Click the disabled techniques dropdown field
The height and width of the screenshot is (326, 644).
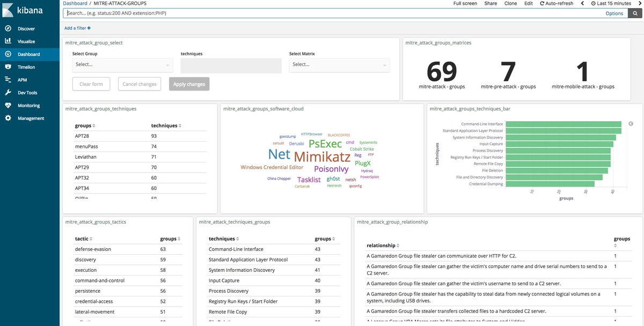[231, 65]
